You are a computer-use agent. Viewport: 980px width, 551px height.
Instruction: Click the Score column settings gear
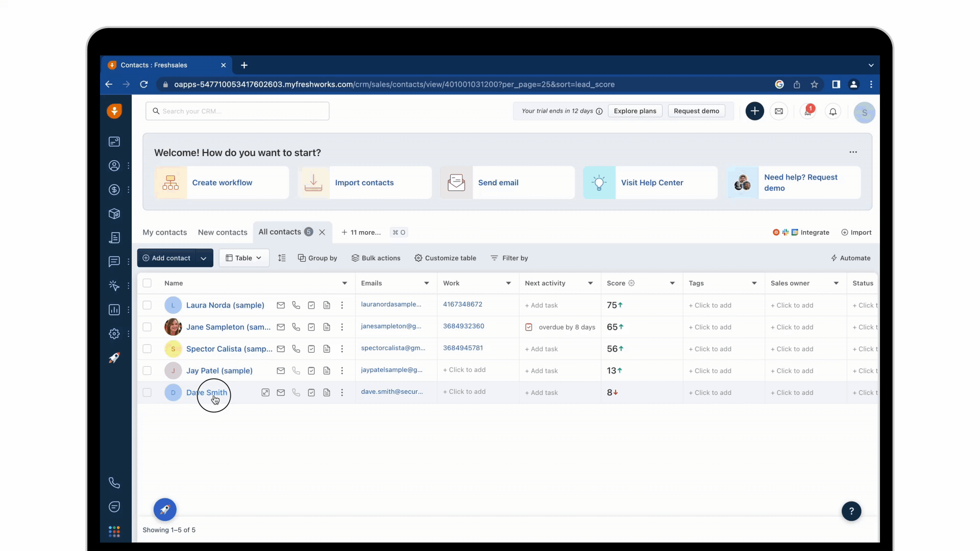click(631, 283)
